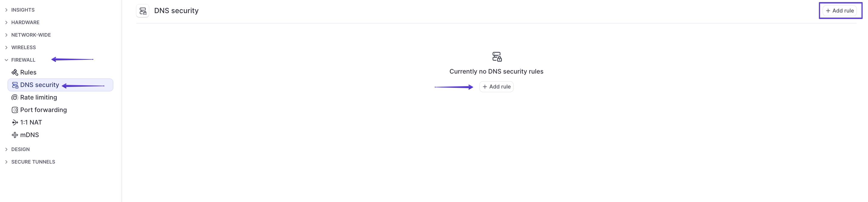
Task: Click the empty-state DNS security icon
Action: point(497,57)
